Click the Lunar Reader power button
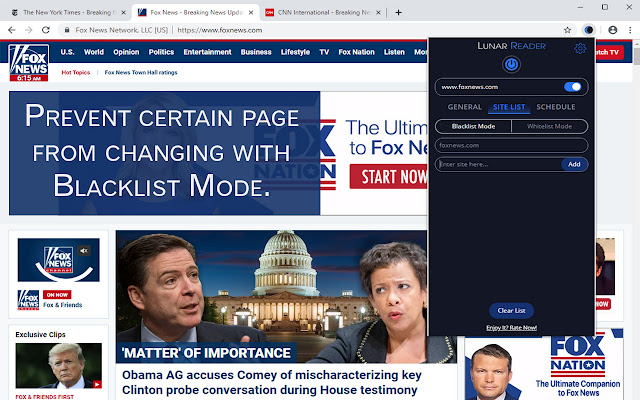 [x=511, y=64]
